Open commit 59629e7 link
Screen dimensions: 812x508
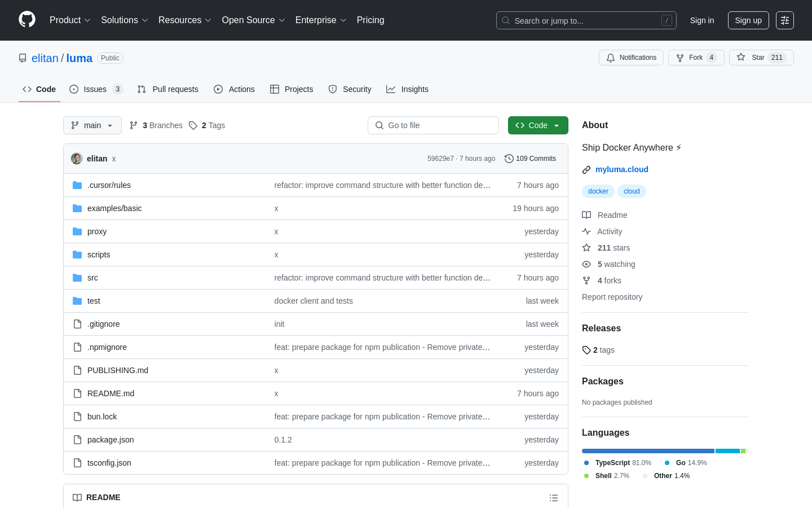click(x=440, y=159)
